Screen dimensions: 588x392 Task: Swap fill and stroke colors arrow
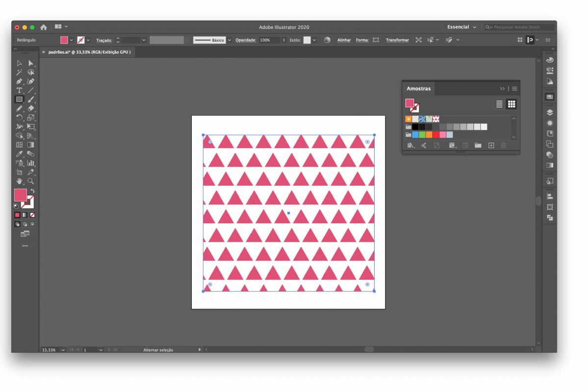point(32,191)
